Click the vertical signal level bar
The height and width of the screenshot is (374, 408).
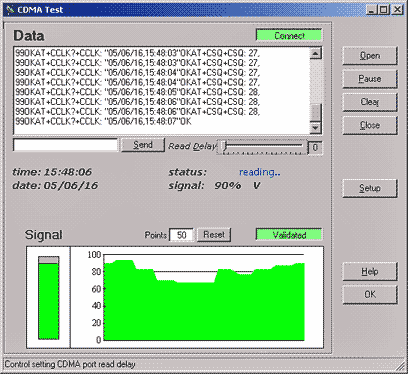[49, 298]
